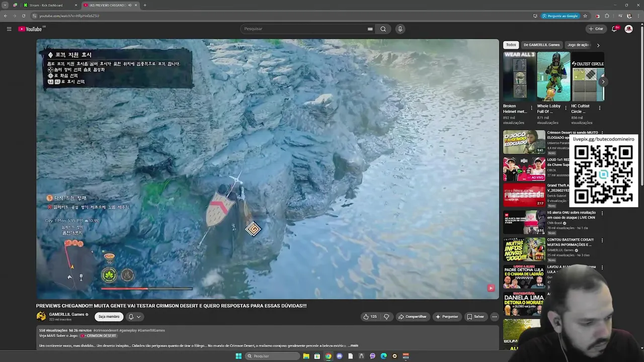Like the video with thumbs up

[370, 317]
